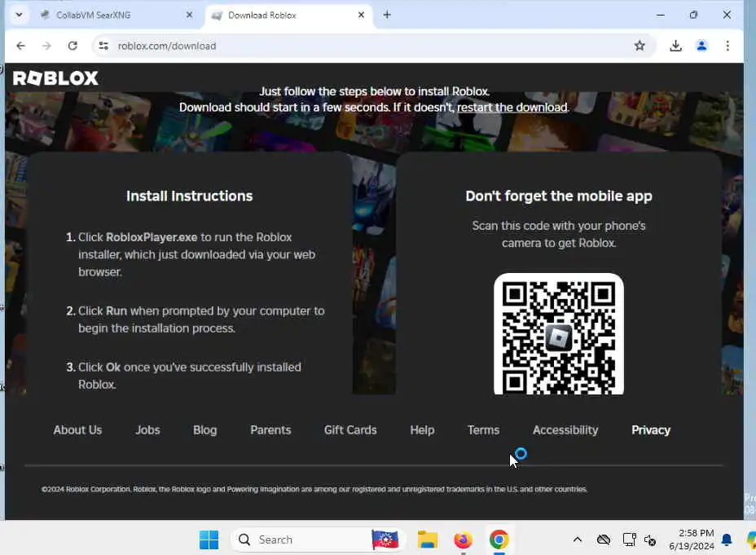Open the Accessibility footer link
The image size is (756, 555).
pyautogui.click(x=565, y=430)
